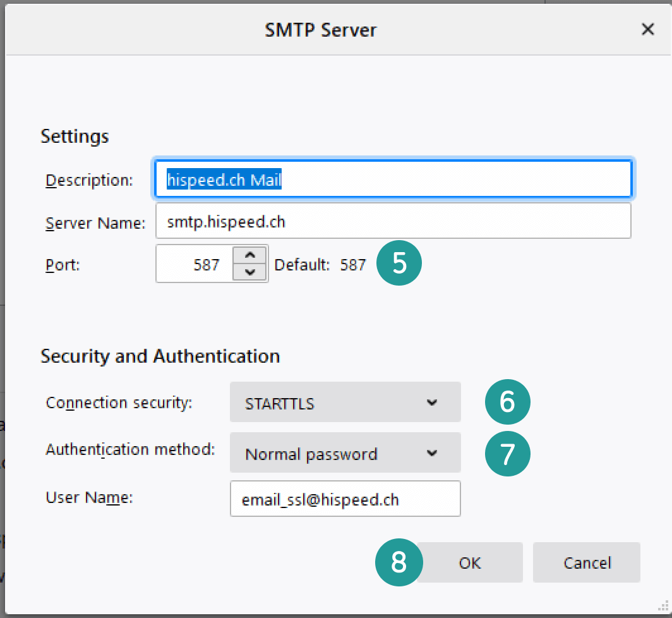Click the Cancel button

587,562
